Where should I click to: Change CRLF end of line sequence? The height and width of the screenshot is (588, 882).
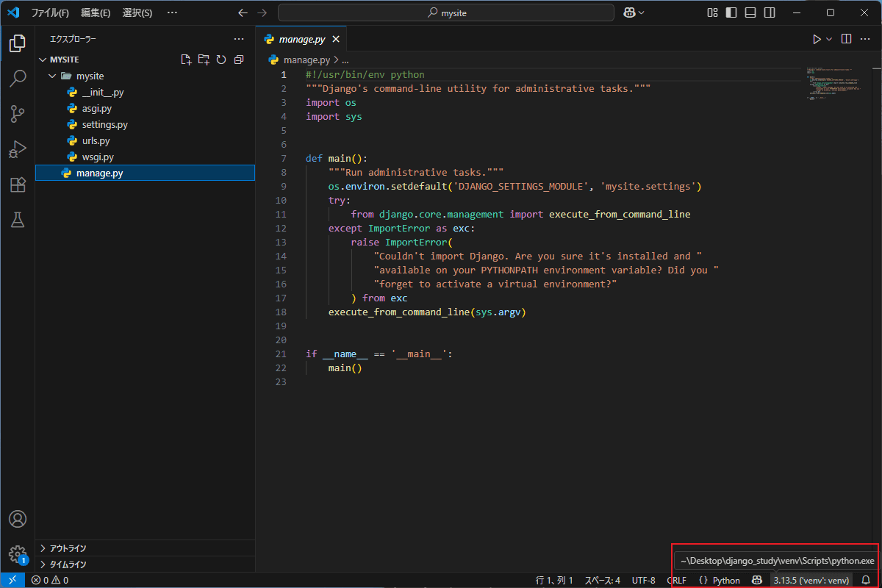click(676, 580)
